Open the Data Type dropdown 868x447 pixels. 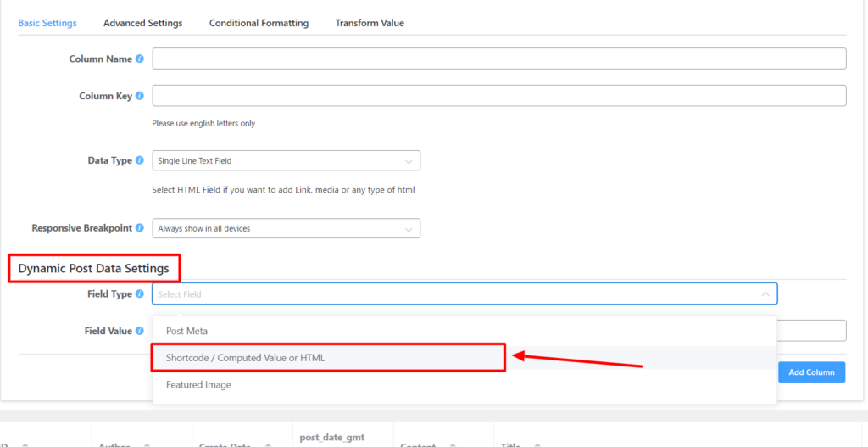pyautogui.click(x=286, y=160)
